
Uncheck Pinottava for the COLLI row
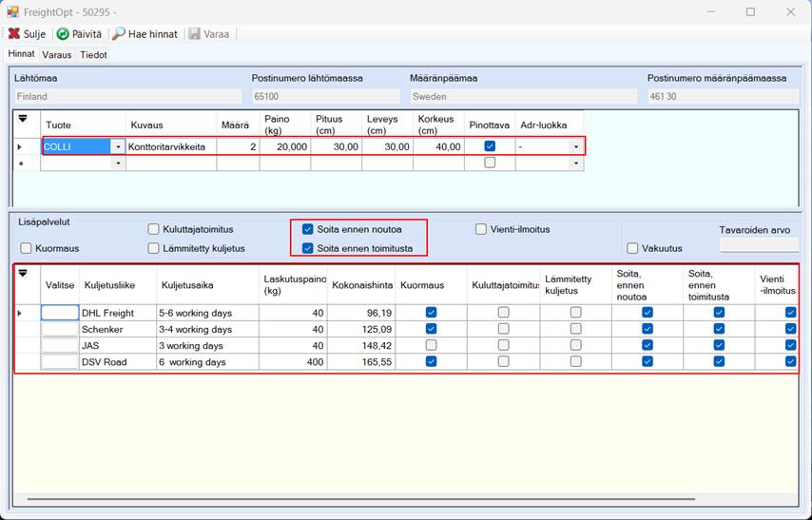click(490, 146)
